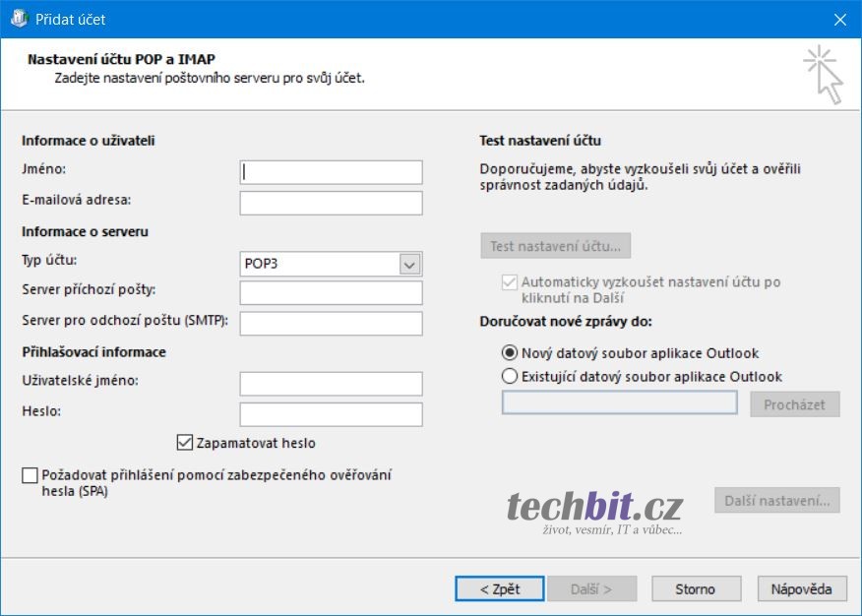Click the < Zpět button
862x616 pixels.
click(499, 588)
